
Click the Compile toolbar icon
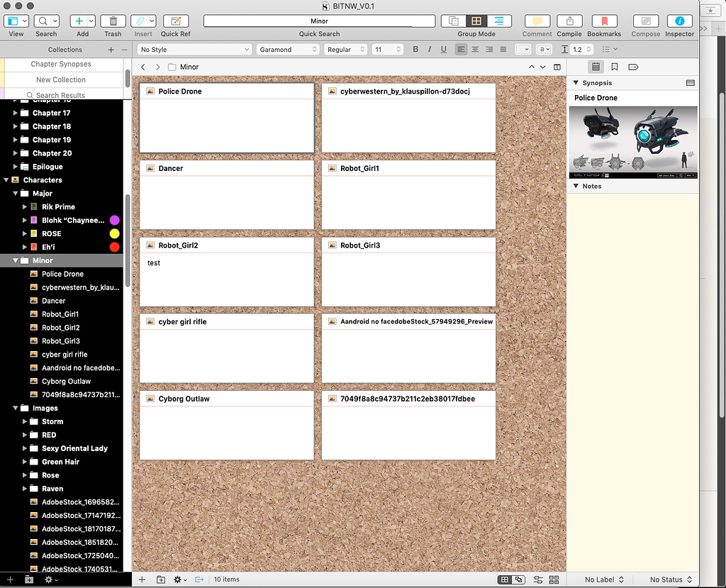[569, 21]
